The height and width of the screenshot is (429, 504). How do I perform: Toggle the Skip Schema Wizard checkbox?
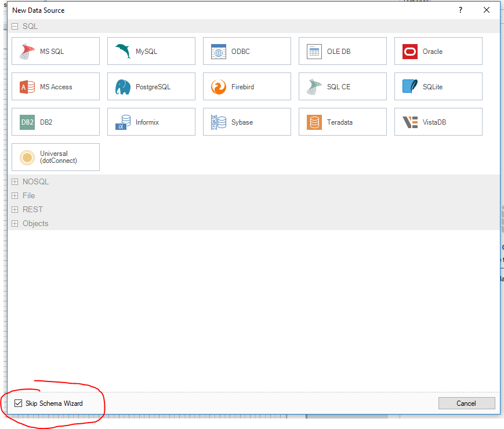coord(19,403)
